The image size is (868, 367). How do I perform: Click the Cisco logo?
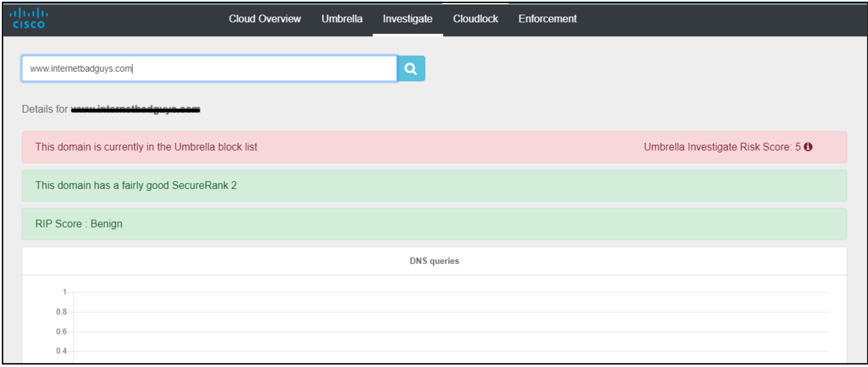(x=29, y=19)
